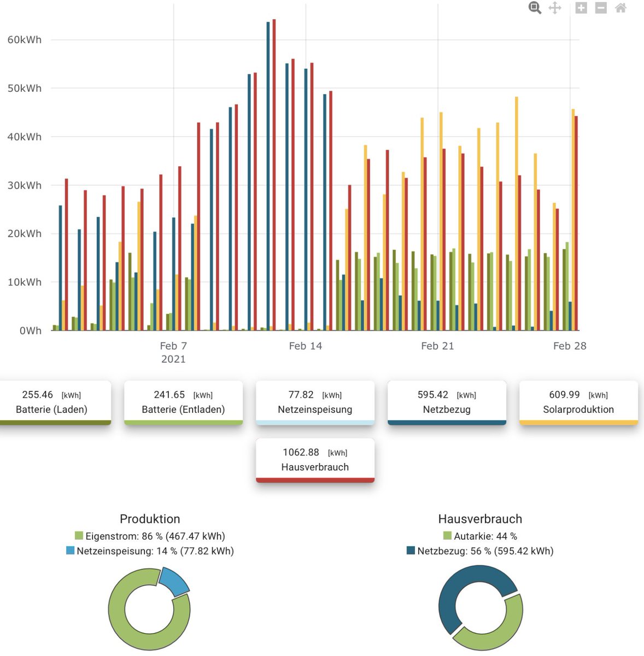Screen dimensions: 644x656
Task: Click the tallest yellow Solarproduktion bar near 48kWh
Action: 517,214
